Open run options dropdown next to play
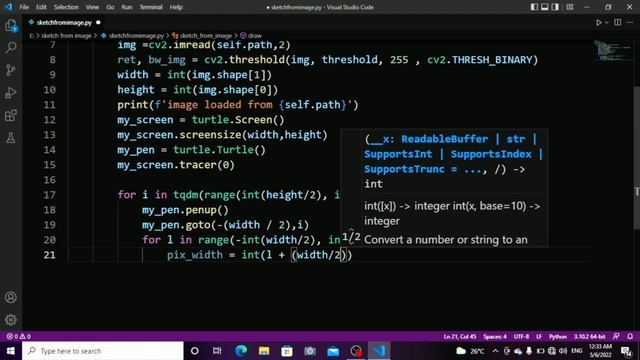 (607, 22)
